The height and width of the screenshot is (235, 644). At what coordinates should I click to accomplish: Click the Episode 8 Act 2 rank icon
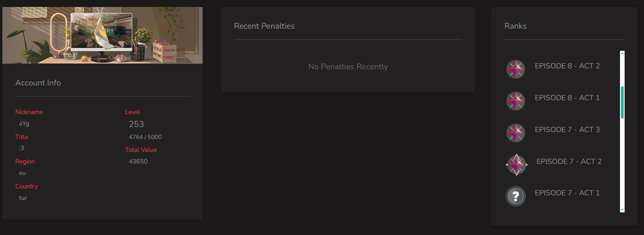515,69
